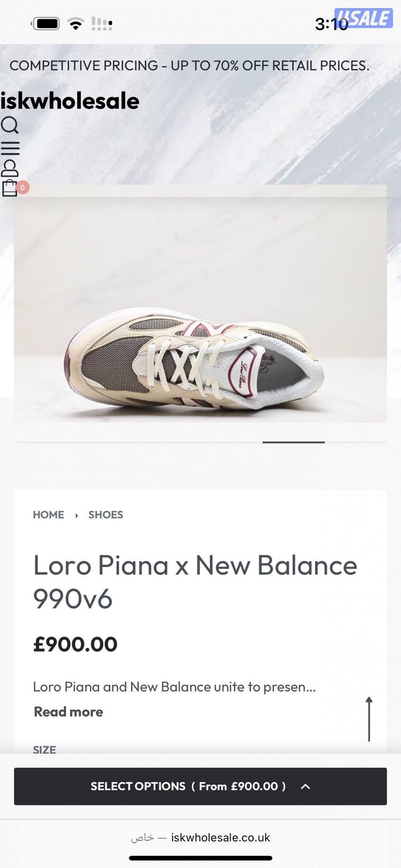Open the user account icon
401x868 pixels.
click(10, 169)
